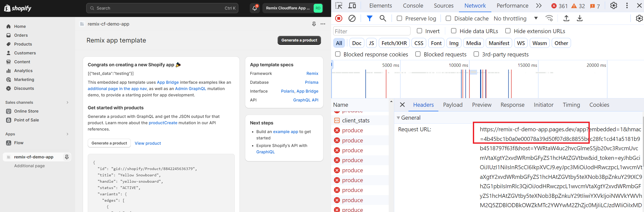
Task: Clear the network log
Action: pyautogui.click(x=352, y=18)
